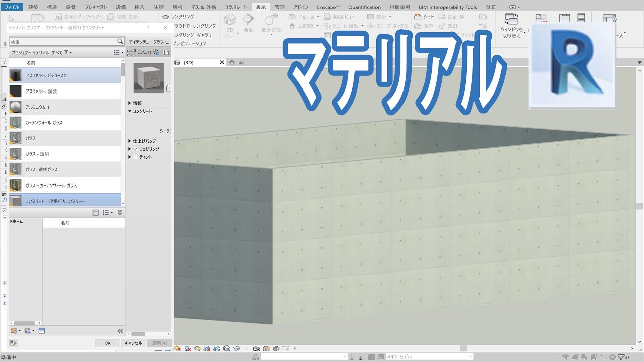Click the 適用(A) button

pyautogui.click(x=159, y=343)
